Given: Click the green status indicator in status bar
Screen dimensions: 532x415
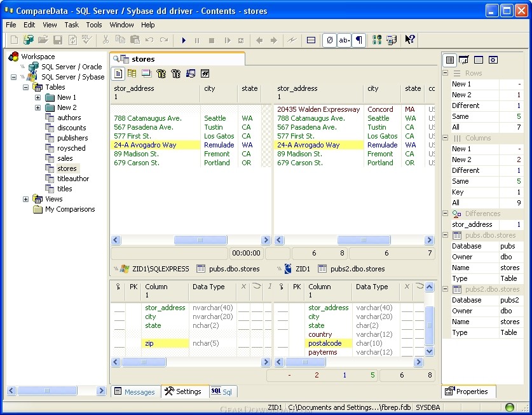Looking at the screenshot, I should click(509, 407).
